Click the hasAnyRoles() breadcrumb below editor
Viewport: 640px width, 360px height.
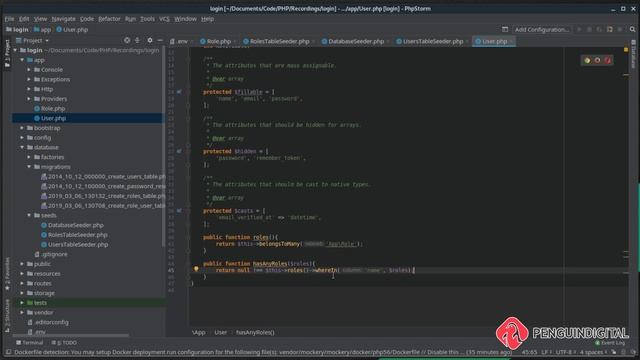(255, 332)
